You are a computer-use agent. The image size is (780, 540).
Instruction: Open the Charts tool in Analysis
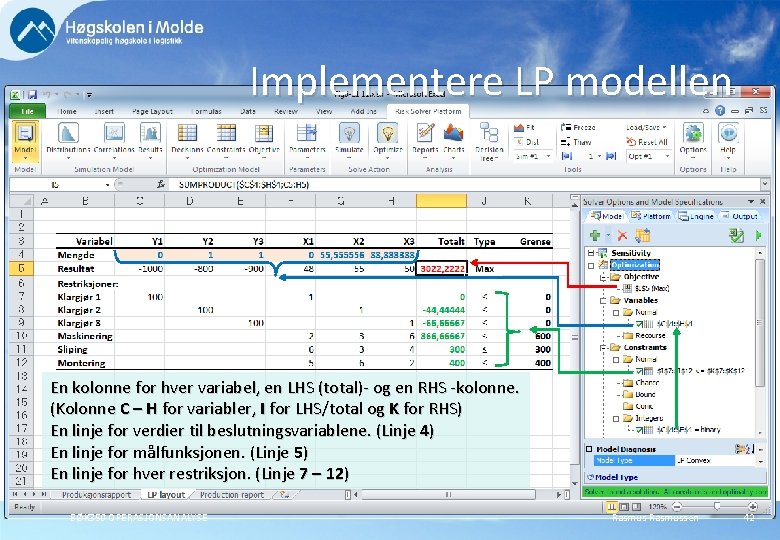(x=453, y=139)
